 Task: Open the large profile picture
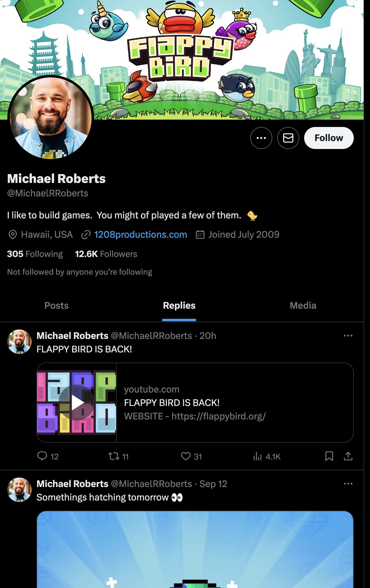coord(51,118)
